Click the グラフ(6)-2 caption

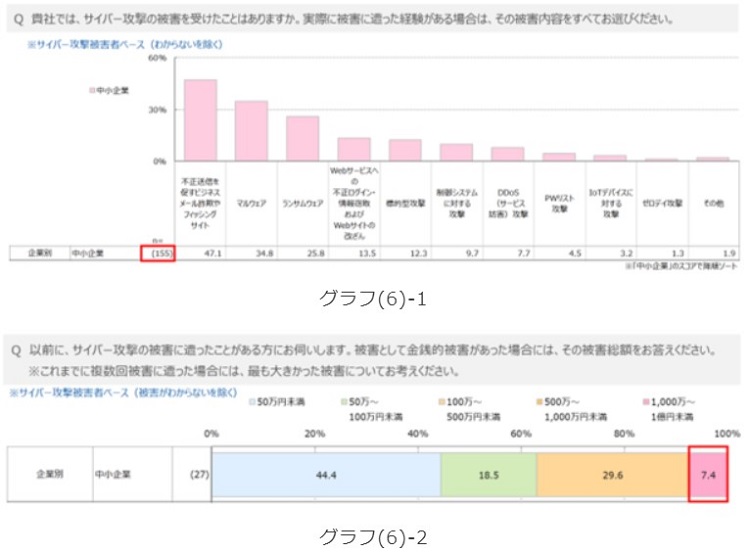coord(373,537)
